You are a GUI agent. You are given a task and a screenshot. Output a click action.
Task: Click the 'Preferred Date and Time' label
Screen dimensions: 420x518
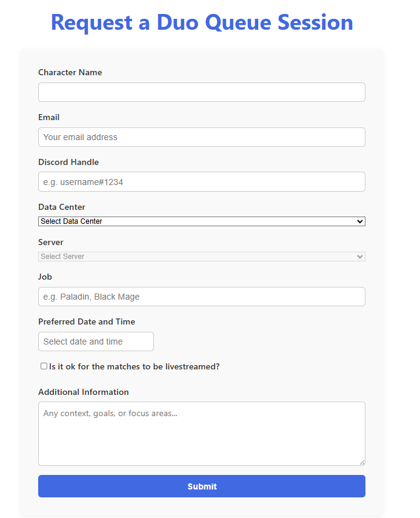point(87,321)
